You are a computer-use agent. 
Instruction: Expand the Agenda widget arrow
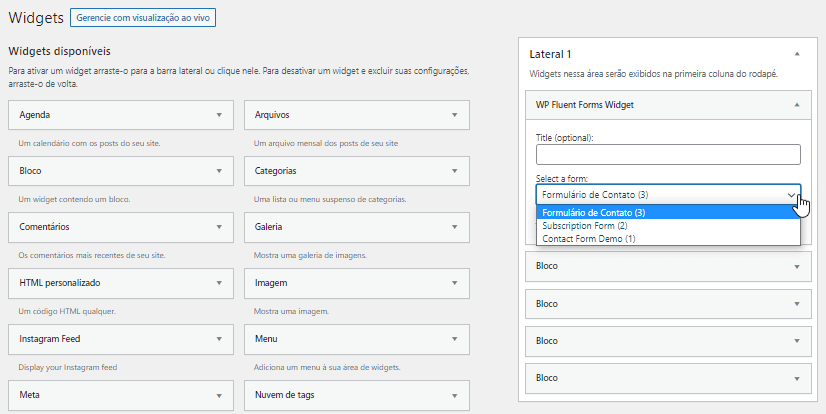pos(218,115)
